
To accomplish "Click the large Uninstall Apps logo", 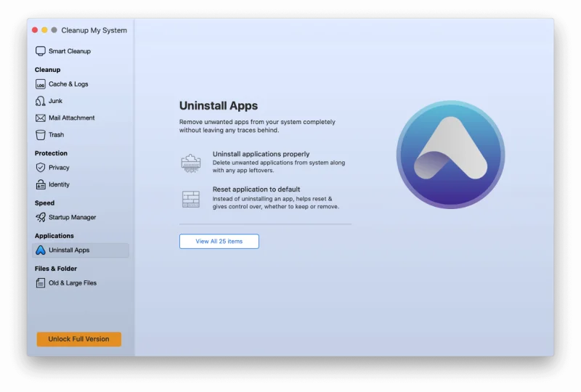I will click(x=450, y=155).
